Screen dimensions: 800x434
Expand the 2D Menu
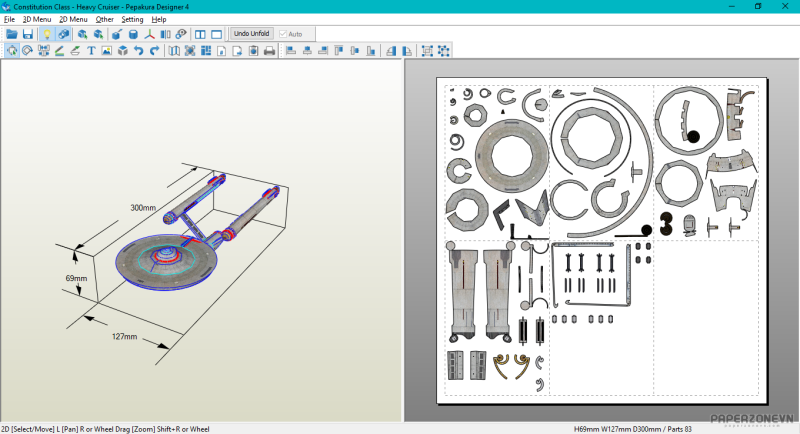pos(73,19)
